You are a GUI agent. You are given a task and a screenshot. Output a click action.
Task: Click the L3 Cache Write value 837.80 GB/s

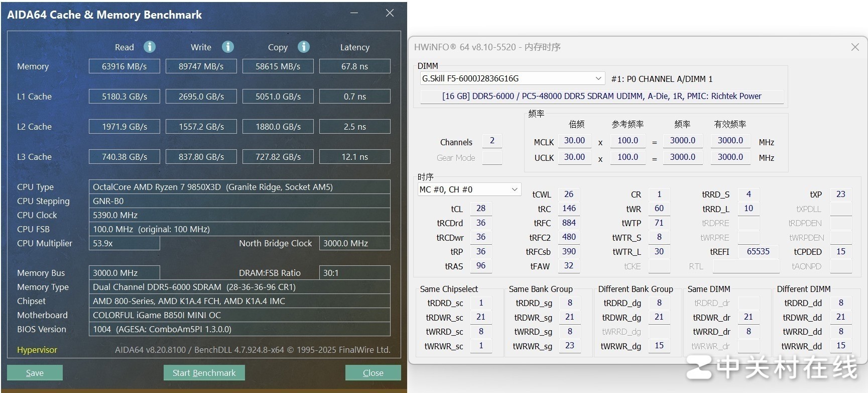(201, 157)
